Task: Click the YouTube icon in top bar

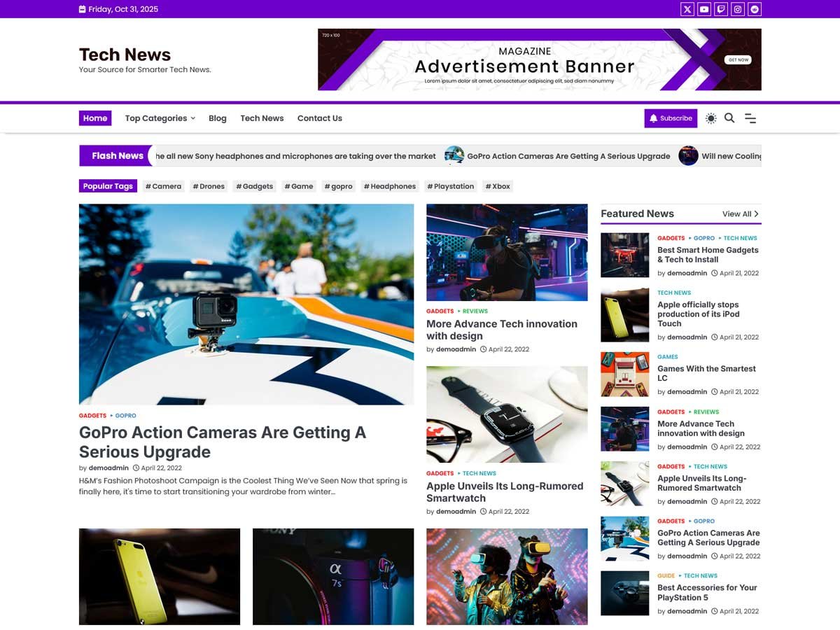Action: (704, 9)
